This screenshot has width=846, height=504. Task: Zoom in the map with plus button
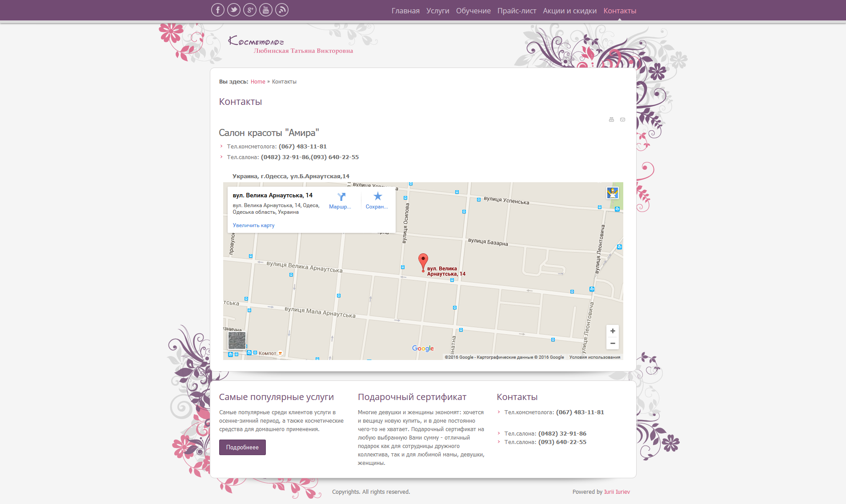(613, 331)
